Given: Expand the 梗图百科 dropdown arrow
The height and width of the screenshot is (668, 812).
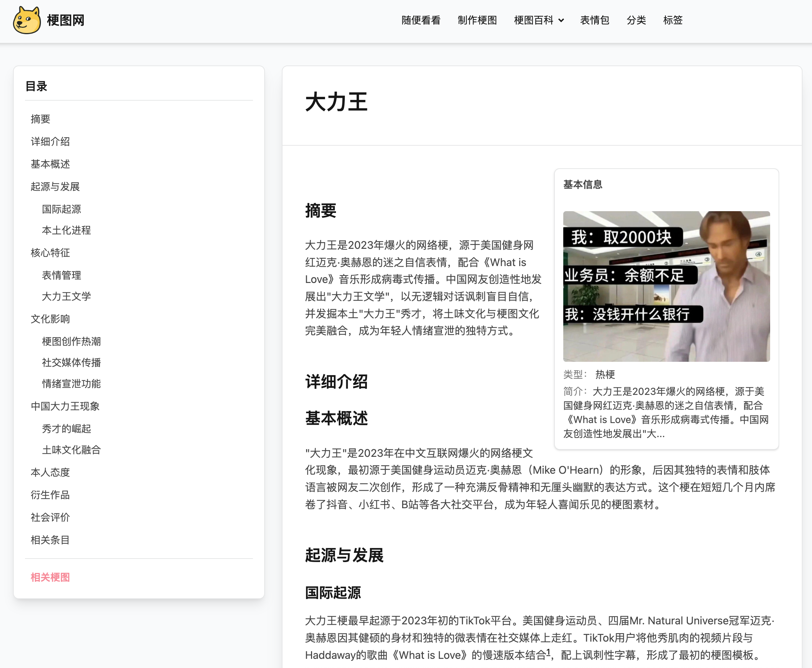Looking at the screenshot, I should point(561,20).
